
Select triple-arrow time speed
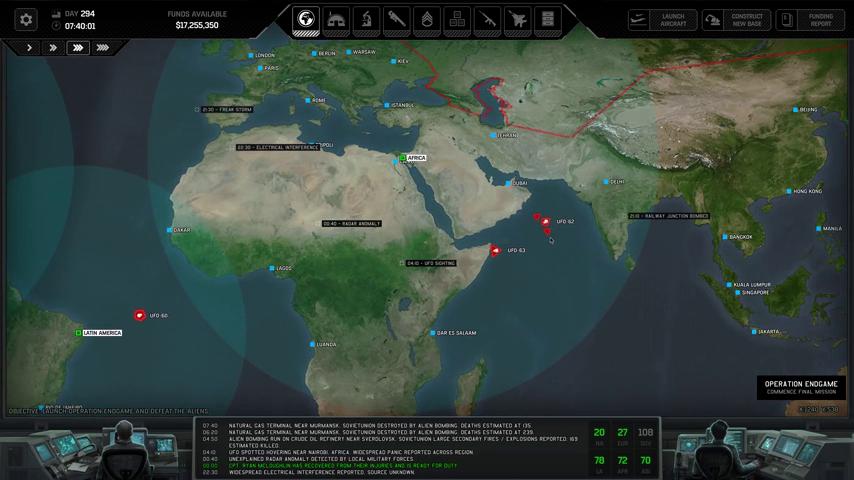pyautogui.click(x=77, y=47)
